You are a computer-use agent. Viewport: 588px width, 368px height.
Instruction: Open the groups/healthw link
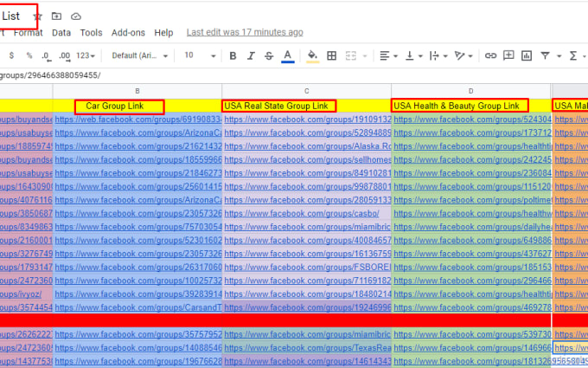click(472, 214)
